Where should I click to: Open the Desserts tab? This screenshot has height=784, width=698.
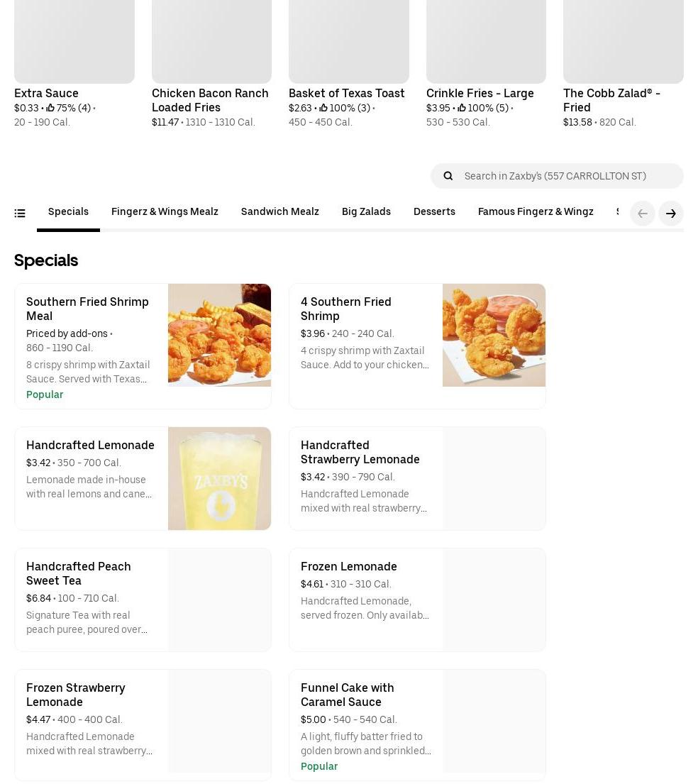pos(434,211)
